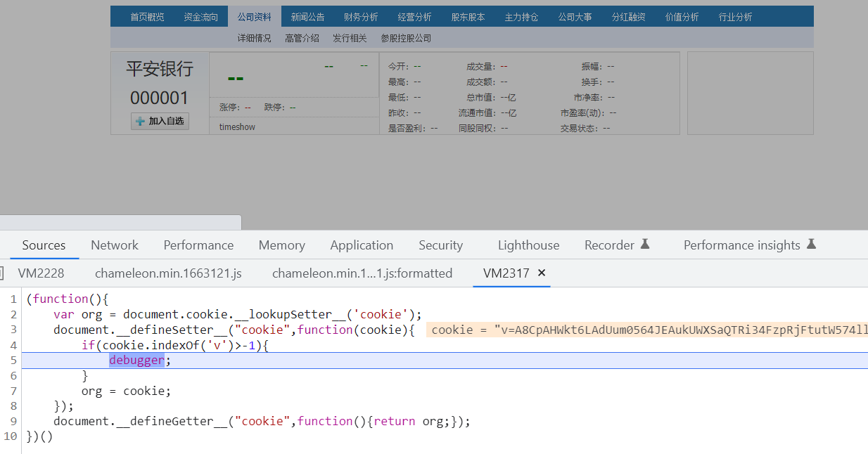Select the chameleon.min.1...1.js:formatted file tab

[x=362, y=273]
